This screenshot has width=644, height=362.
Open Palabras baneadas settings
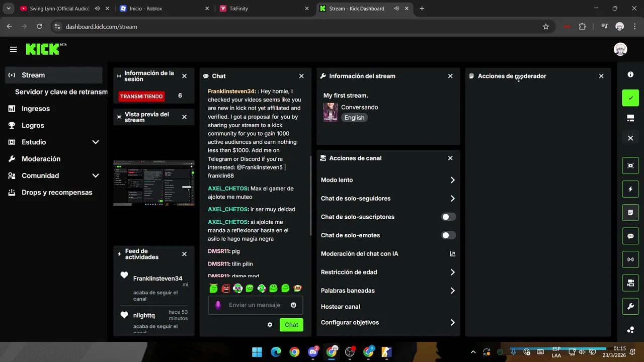click(x=388, y=291)
